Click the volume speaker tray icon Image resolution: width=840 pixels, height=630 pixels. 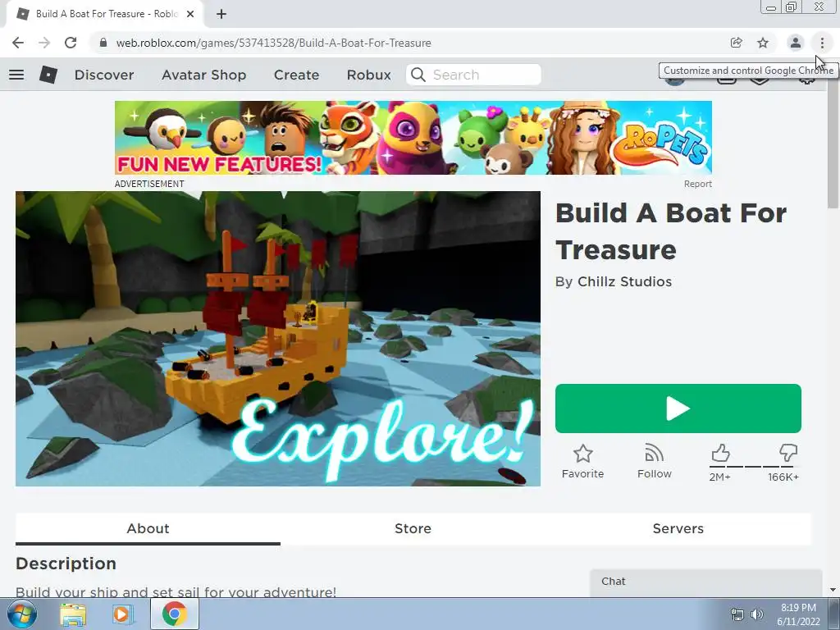tap(757, 614)
